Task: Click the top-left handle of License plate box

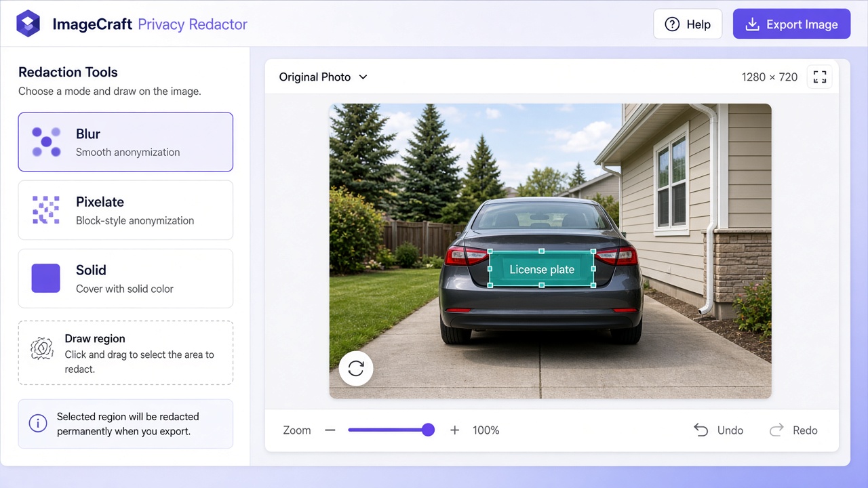Action: click(490, 251)
